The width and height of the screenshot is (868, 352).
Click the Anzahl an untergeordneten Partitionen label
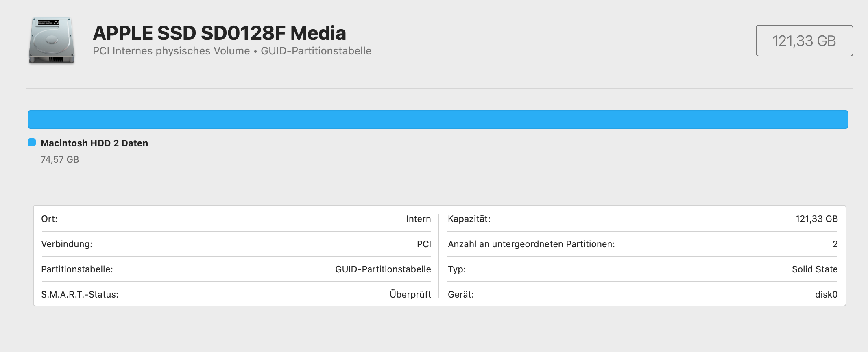pos(531,244)
